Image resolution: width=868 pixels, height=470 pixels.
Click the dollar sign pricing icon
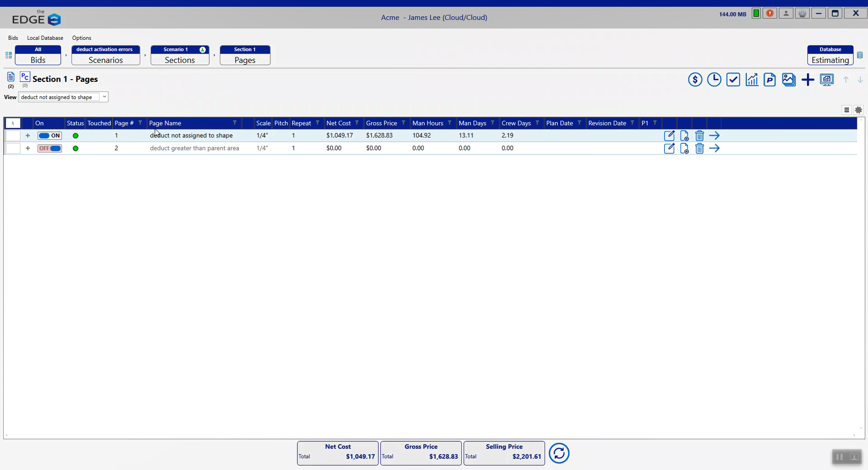pyautogui.click(x=695, y=80)
